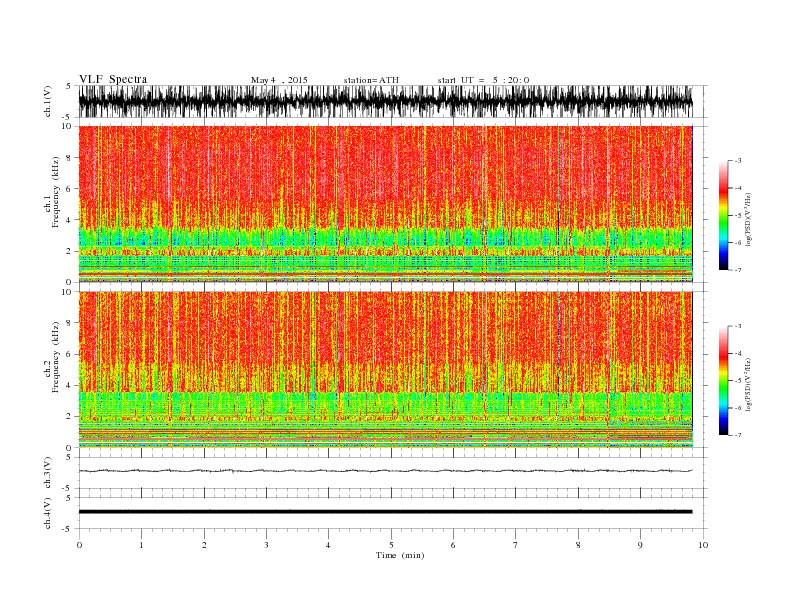Click the time axis tick label '10'

coord(703,545)
